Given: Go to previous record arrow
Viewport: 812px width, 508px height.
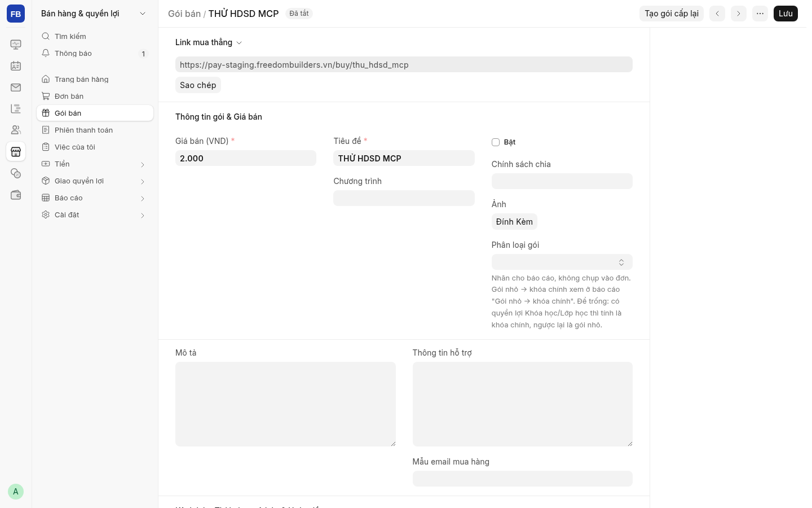Looking at the screenshot, I should click(717, 14).
